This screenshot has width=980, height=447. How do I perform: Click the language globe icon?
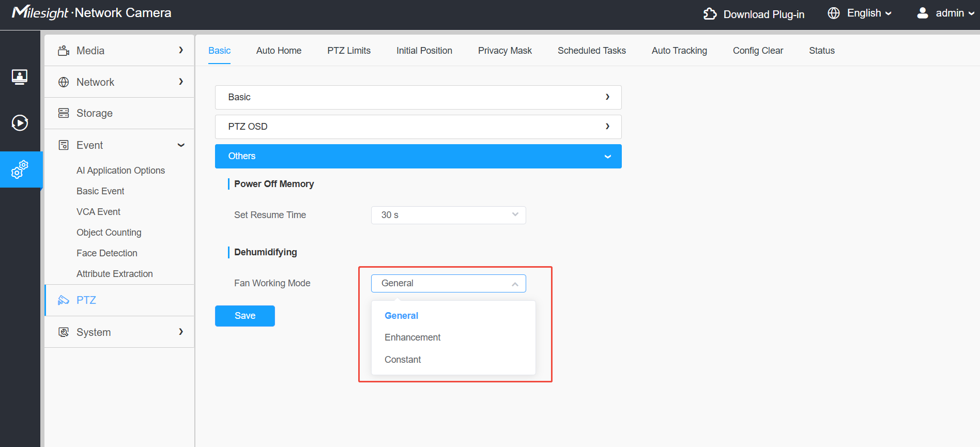click(x=834, y=13)
